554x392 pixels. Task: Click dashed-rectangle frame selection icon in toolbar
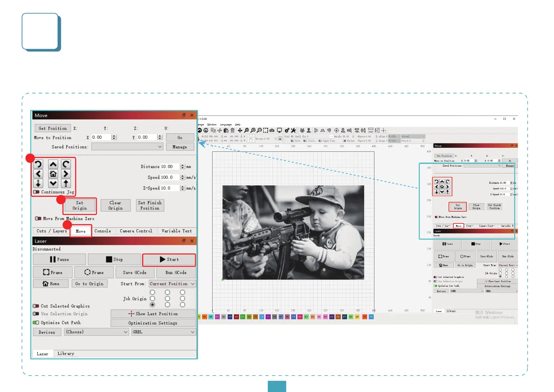[x=265, y=130]
